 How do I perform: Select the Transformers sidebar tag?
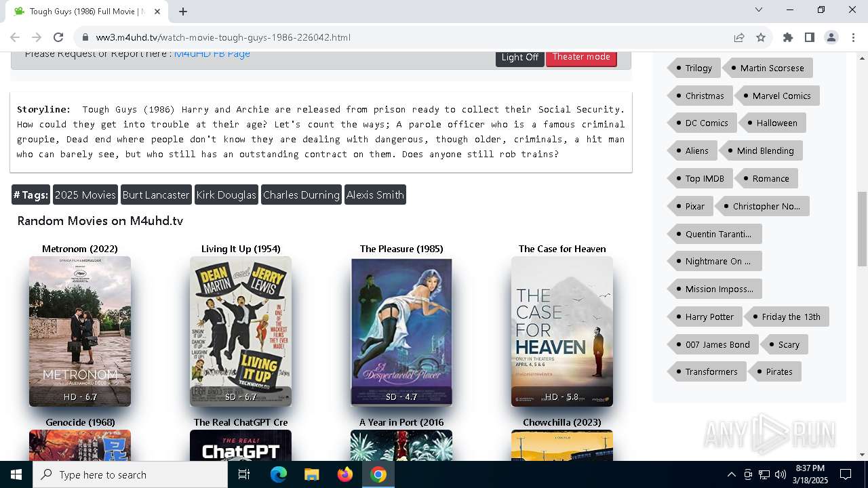point(707,371)
